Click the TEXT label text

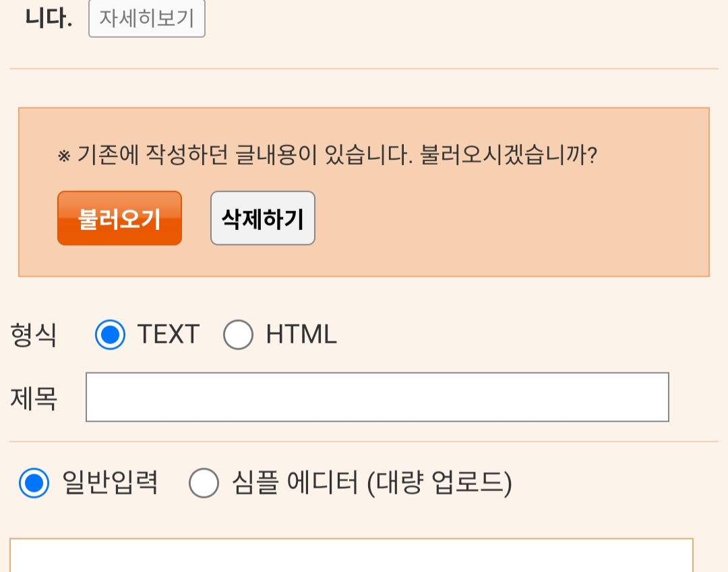tap(169, 335)
